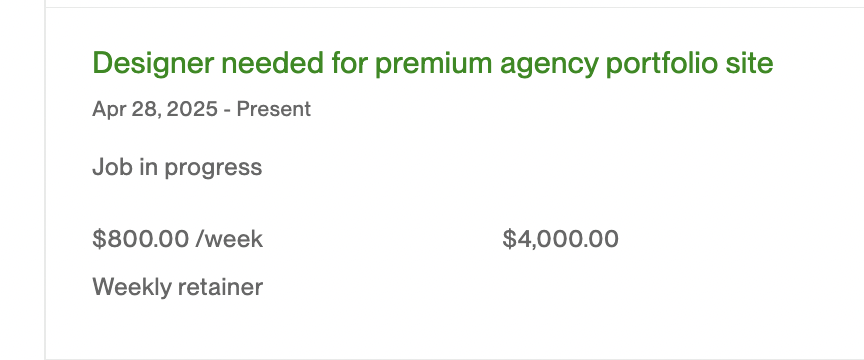Click the word progress in job status
Screen dimensions: 864x360
(x=213, y=168)
